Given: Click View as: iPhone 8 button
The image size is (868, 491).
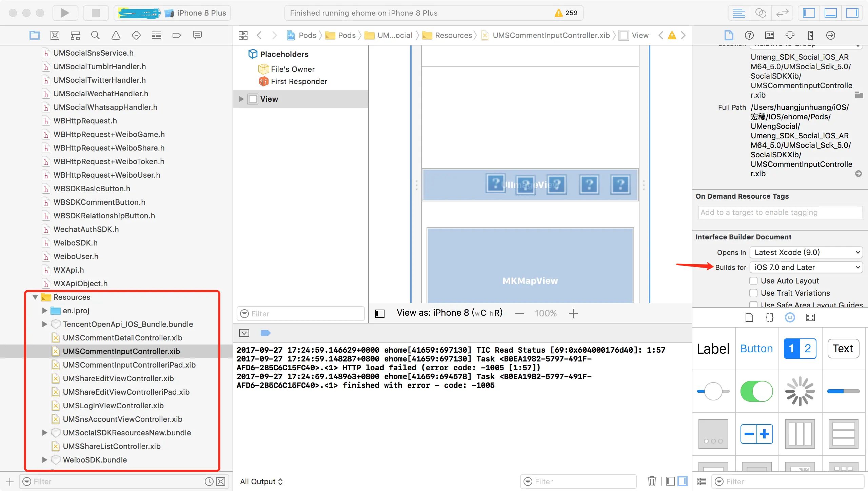Looking at the screenshot, I should coord(449,313).
